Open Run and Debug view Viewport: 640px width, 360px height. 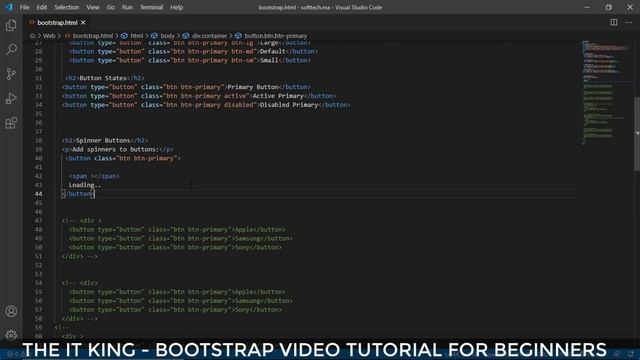(11, 98)
